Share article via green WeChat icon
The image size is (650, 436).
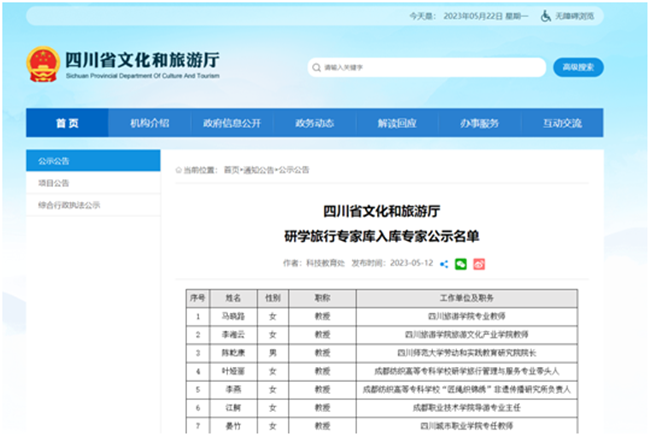coord(461,263)
